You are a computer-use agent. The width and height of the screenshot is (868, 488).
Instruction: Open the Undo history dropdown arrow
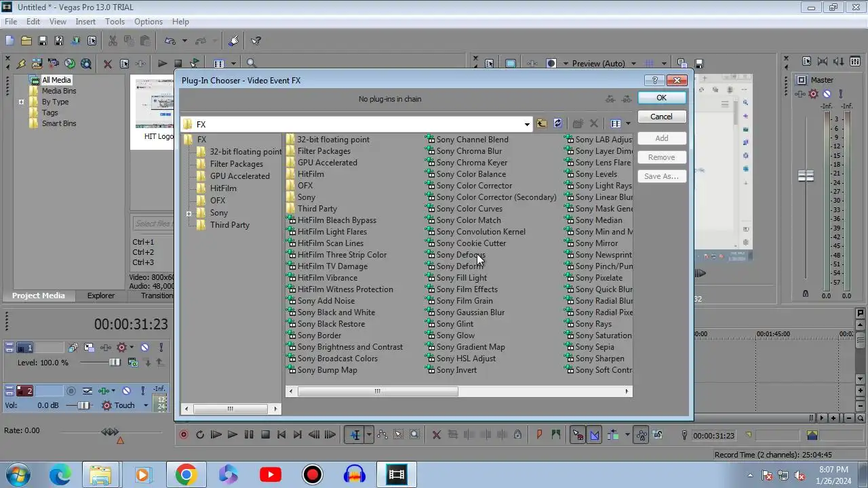click(x=184, y=41)
